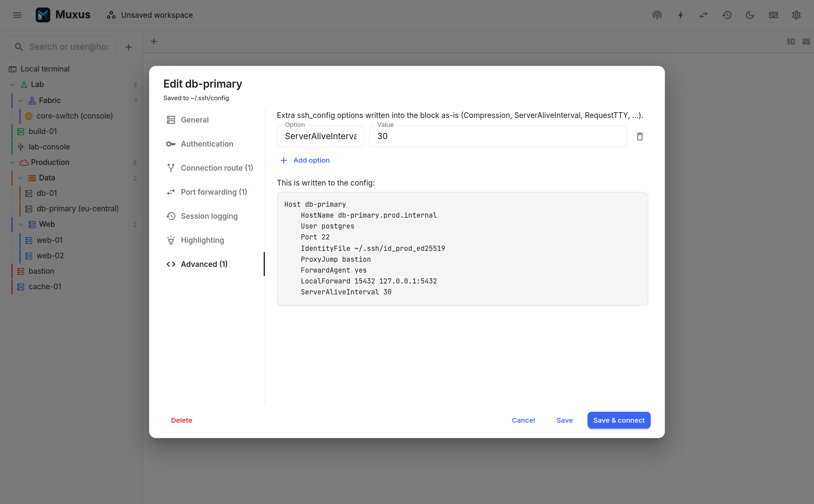Viewport: 814px width, 504px height.
Task: Open the history clock icon in top bar
Action: [727, 15]
